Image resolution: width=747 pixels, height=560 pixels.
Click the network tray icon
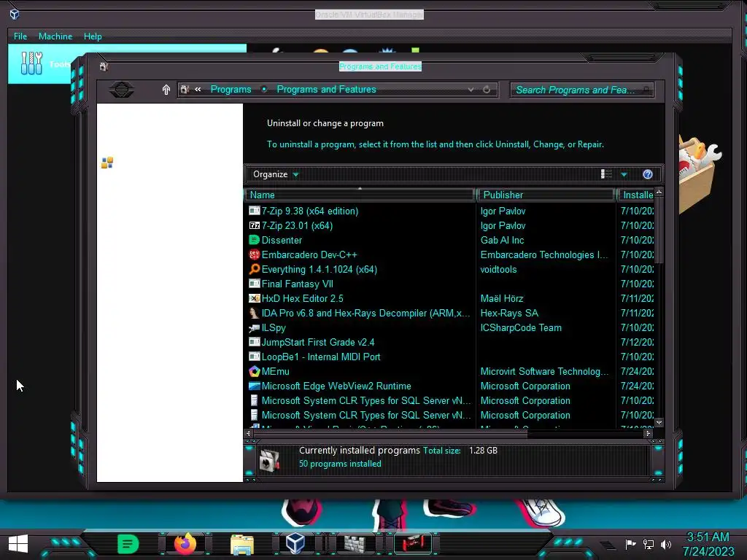(x=648, y=544)
